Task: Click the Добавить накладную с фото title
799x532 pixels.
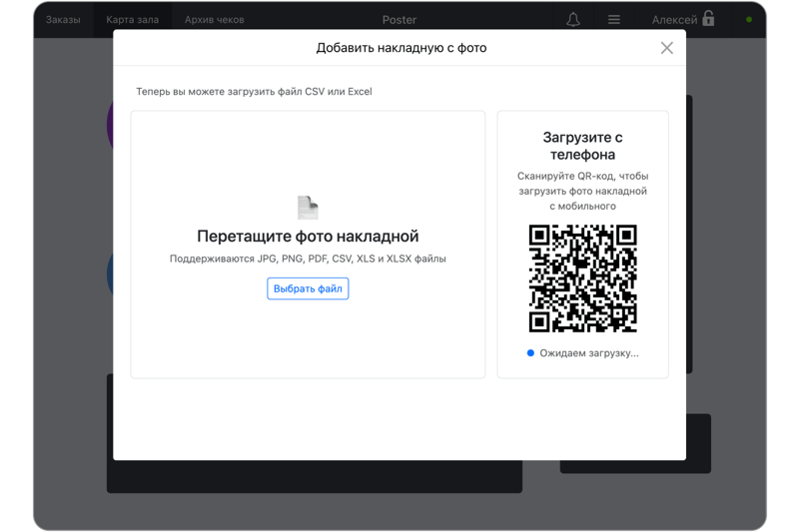Action: (x=401, y=48)
